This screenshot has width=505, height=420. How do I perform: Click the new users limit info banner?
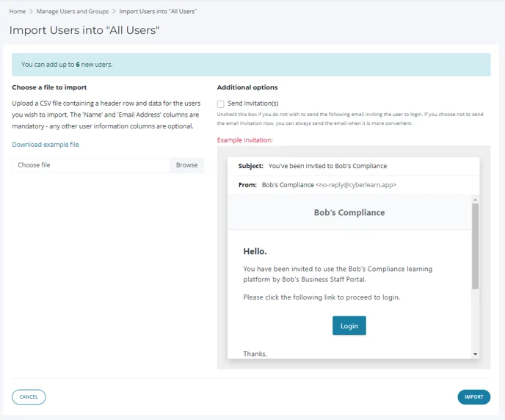pos(251,65)
